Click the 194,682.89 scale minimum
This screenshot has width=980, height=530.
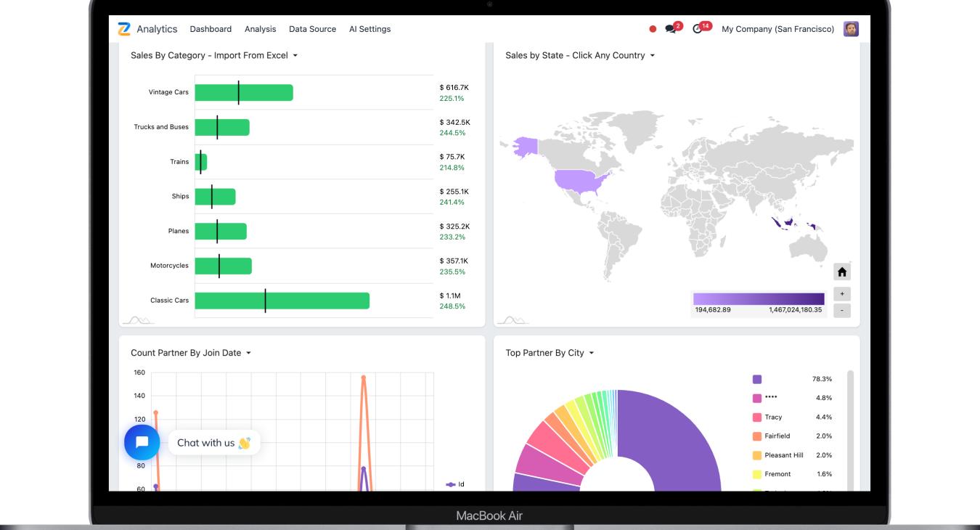(x=713, y=310)
